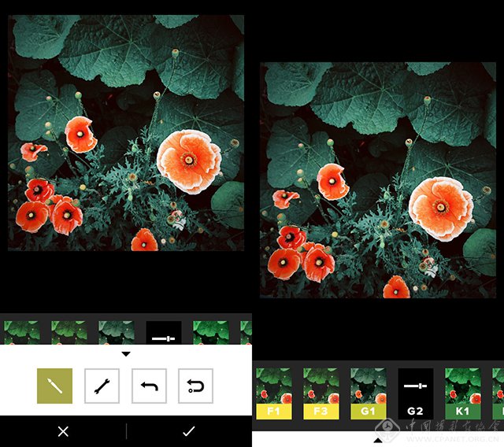Open the wrench adjustment tools
Viewport: 504px width, 447px height.
(x=102, y=386)
